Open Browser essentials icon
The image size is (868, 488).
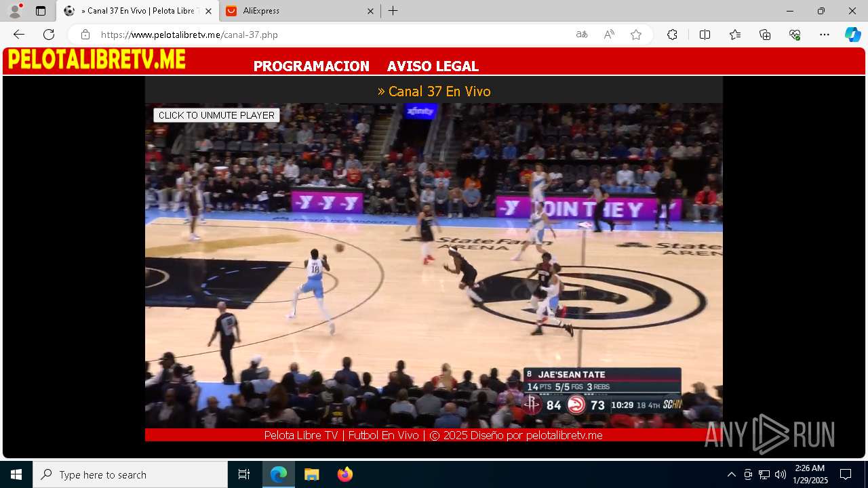pos(795,35)
